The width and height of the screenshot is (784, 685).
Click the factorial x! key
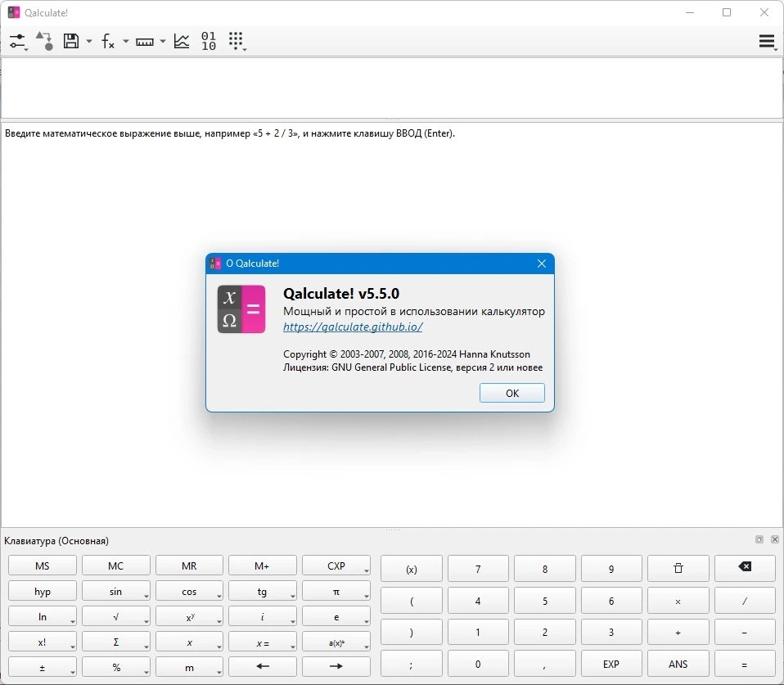pos(43,642)
